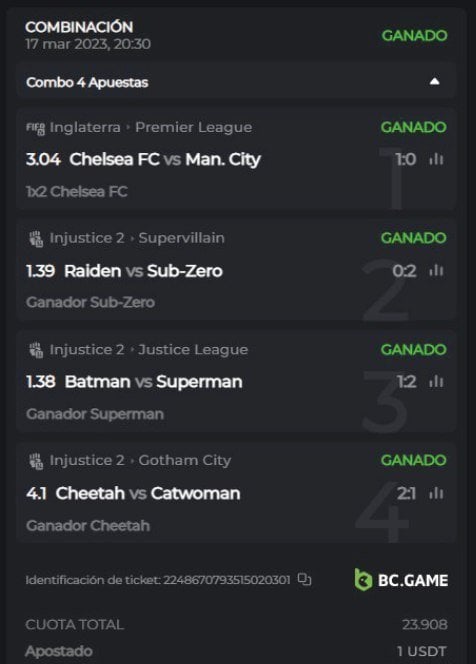The image size is (476, 664).
Task: Click the Combo 4 Apuestas header
Action: 235,81
